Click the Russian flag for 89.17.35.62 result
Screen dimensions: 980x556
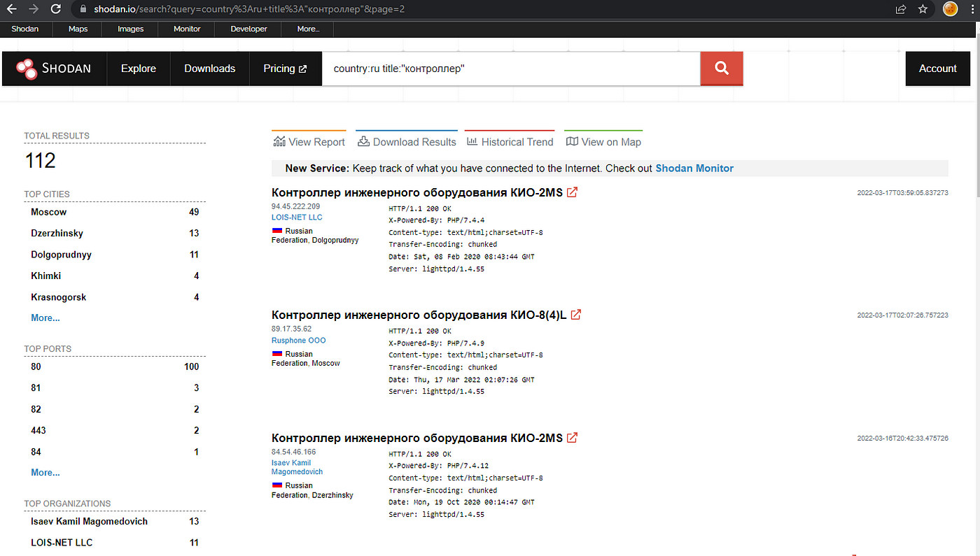276,354
